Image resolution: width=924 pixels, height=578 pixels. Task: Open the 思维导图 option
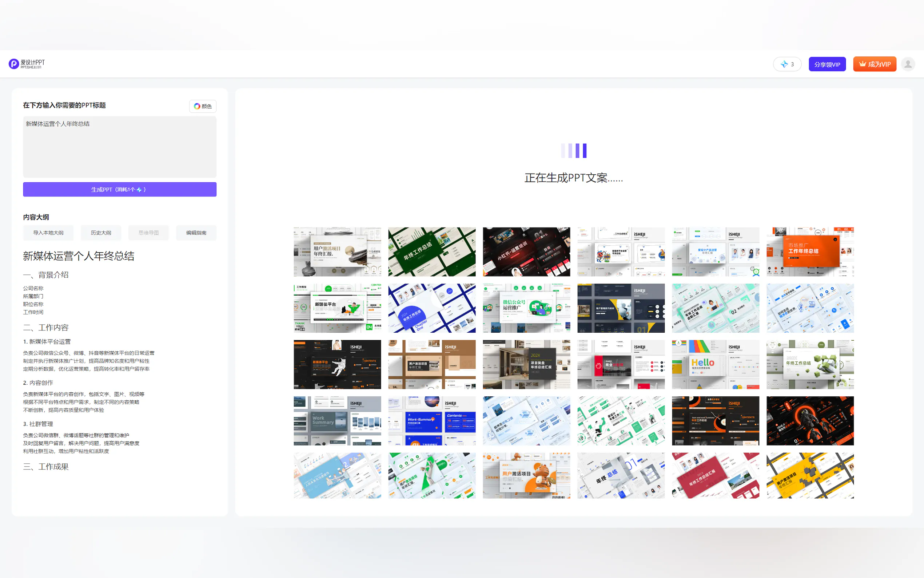tap(148, 233)
